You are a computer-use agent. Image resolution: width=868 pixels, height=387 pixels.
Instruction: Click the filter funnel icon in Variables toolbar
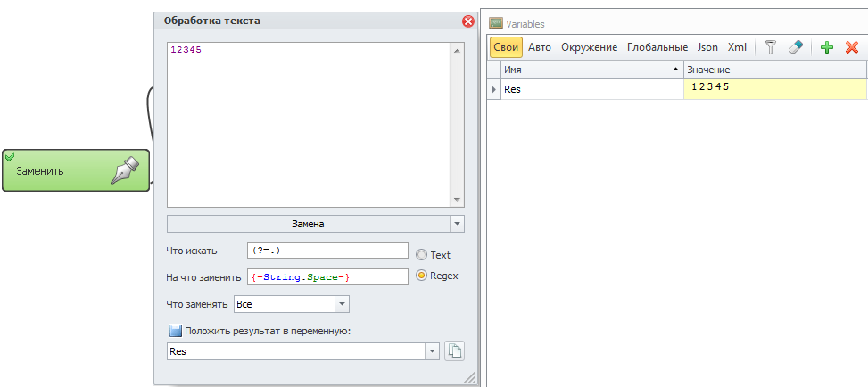(x=771, y=47)
